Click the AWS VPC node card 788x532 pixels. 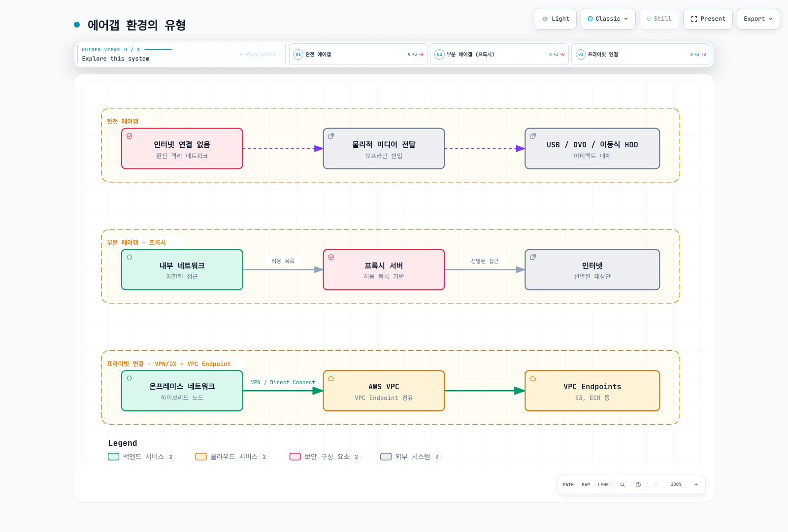click(384, 391)
